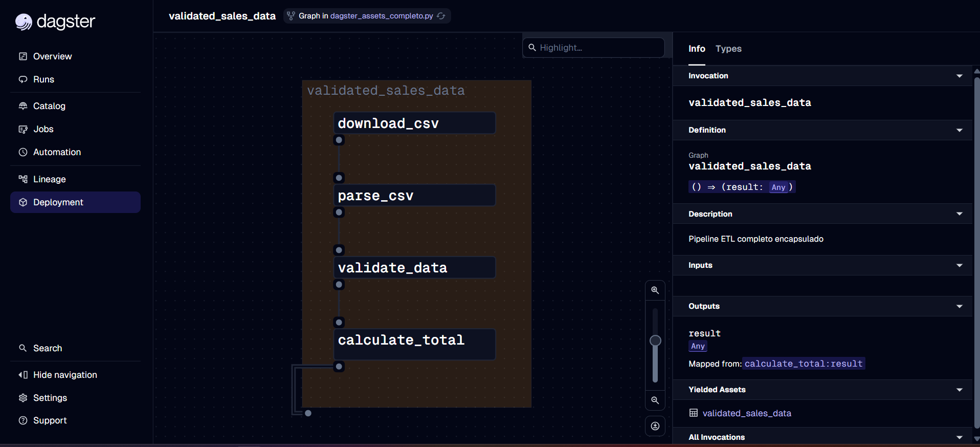
Task: Zoom in on the graph
Action: pyautogui.click(x=655, y=290)
